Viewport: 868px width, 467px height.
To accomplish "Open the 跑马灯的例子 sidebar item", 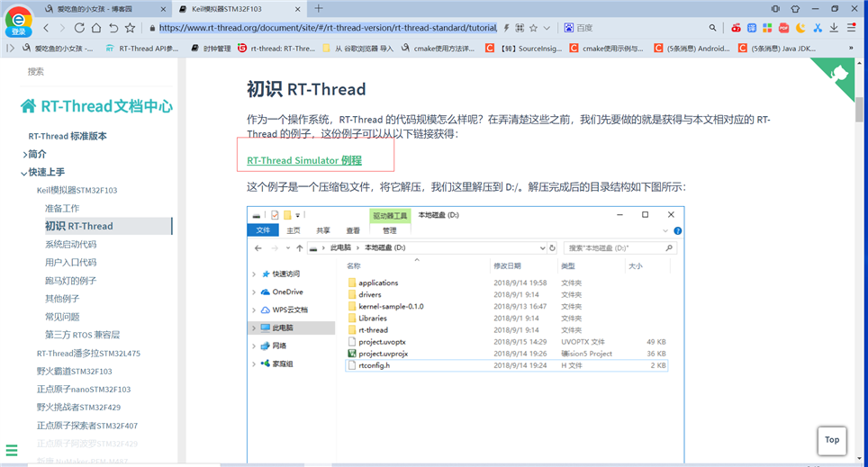I will [x=70, y=281].
